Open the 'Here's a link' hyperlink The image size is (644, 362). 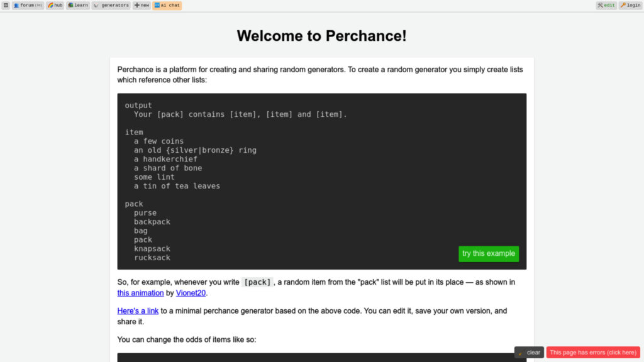click(x=138, y=311)
